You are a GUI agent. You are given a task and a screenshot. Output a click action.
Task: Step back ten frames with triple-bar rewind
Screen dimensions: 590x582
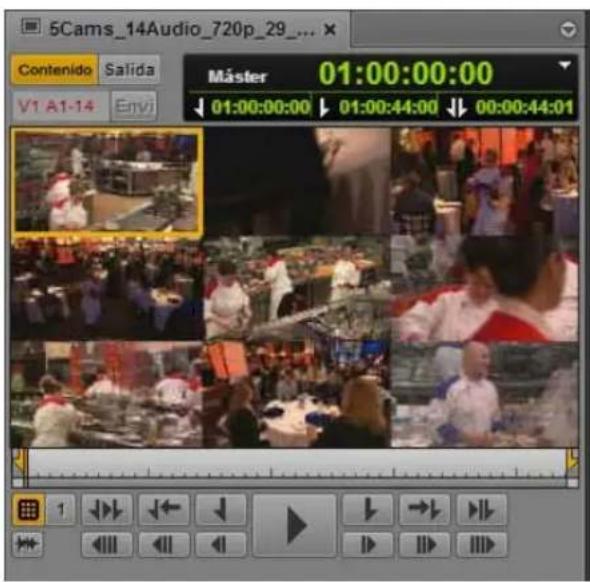click(107, 544)
